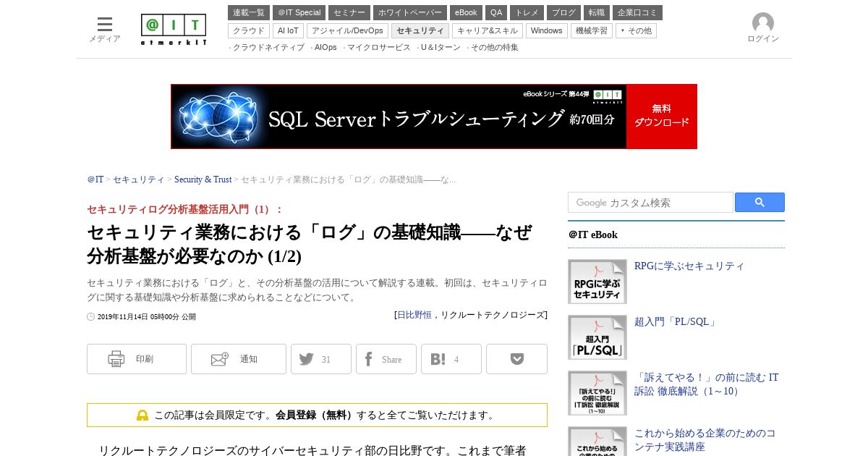Expand the その他 dropdown in navigation

click(x=636, y=30)
